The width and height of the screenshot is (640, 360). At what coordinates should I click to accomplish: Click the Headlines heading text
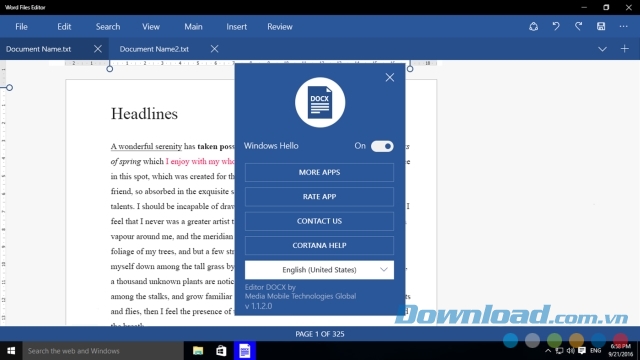(144, 114)
